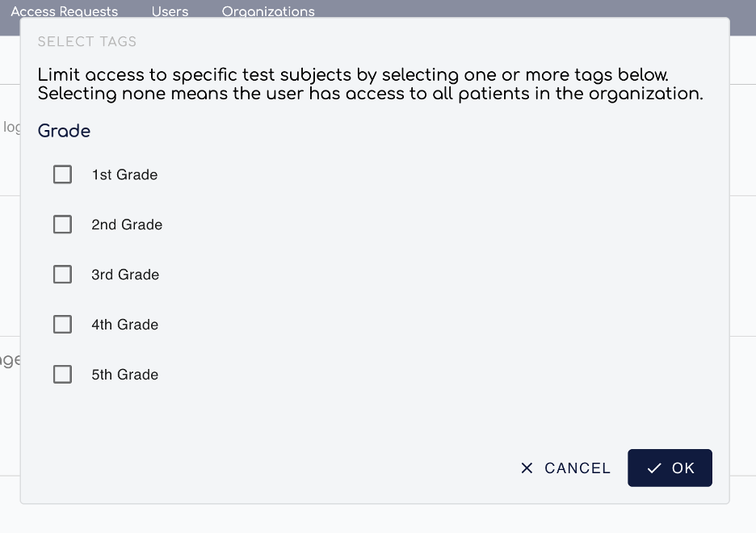Click the '5th Grade' label text

(x=124, y=375)
